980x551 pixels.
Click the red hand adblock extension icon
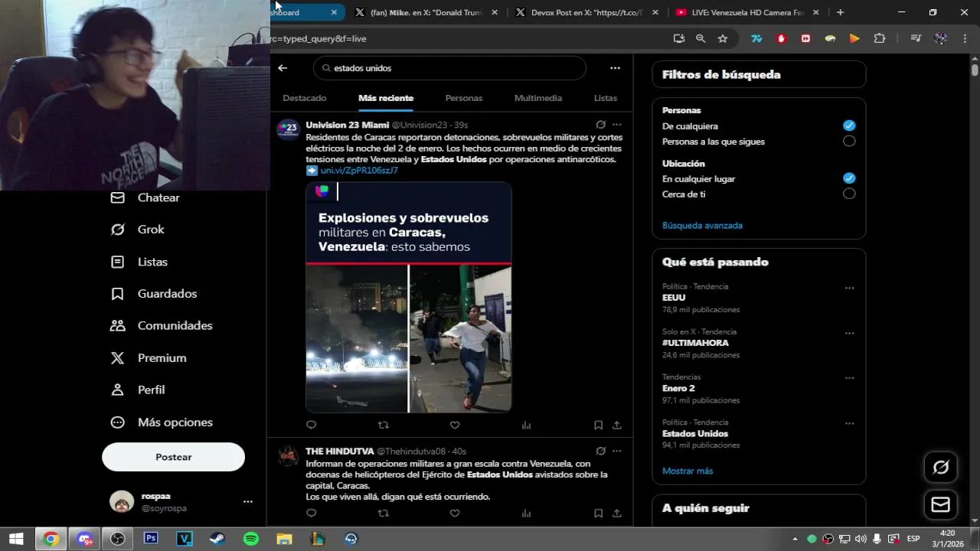click(x=781, y=38)
